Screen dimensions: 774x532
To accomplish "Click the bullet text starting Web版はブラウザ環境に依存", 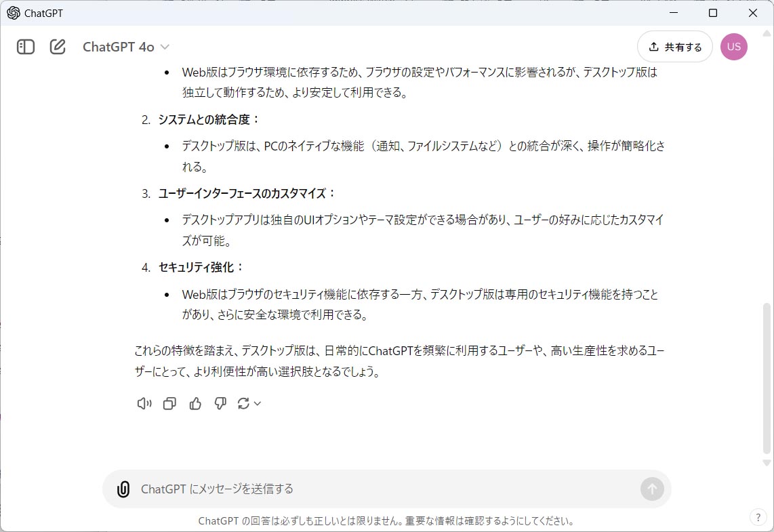I will click(420, 83).
